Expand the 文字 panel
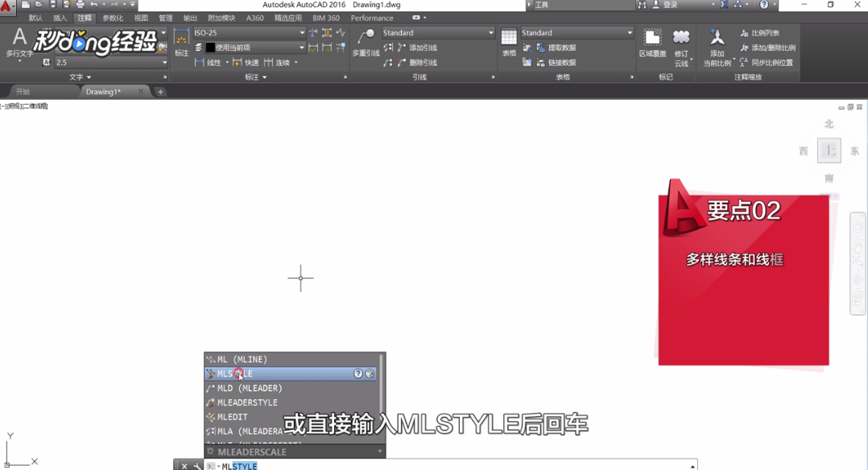The width and height of the screenshot is (868, 470). click(x=80, y=77)
